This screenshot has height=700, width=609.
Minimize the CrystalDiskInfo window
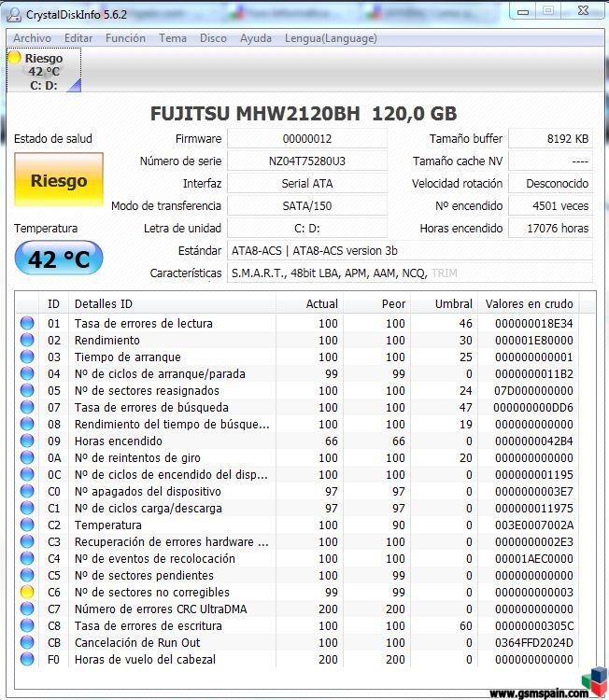(523, 11)
